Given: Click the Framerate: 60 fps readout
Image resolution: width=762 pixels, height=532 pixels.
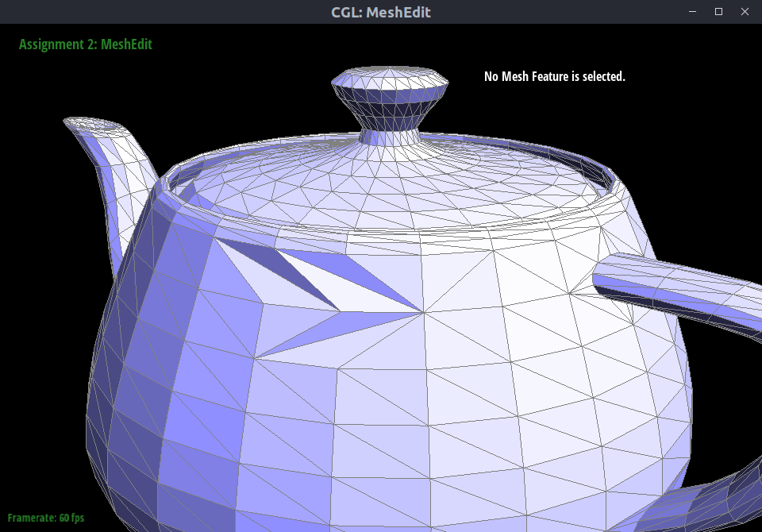Looking at the screenshot, I should [46, 518].
